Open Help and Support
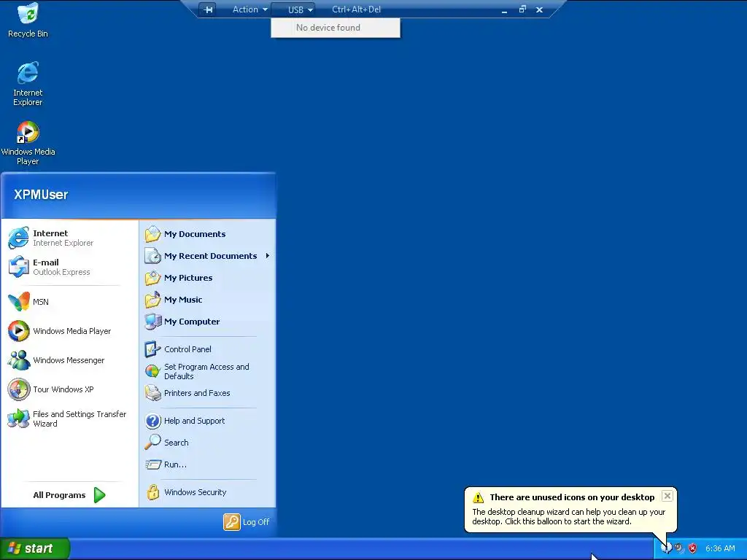Screen dimensions: 747x560 point(208,421)
